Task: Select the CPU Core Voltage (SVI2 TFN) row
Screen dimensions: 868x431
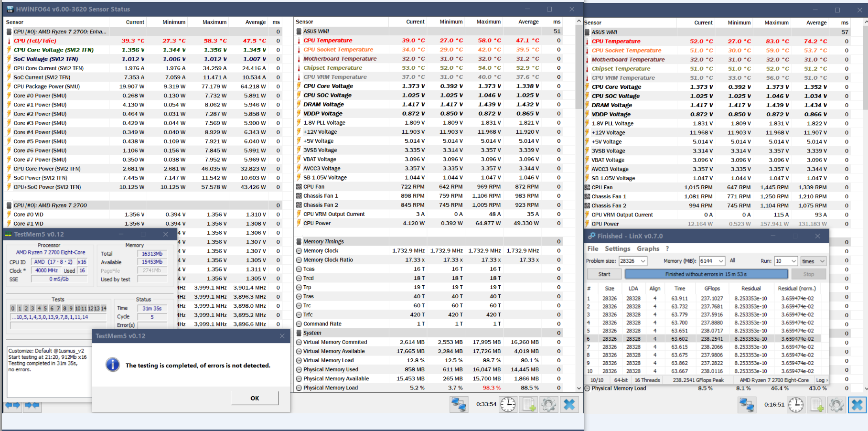Action: coord(143,50)
